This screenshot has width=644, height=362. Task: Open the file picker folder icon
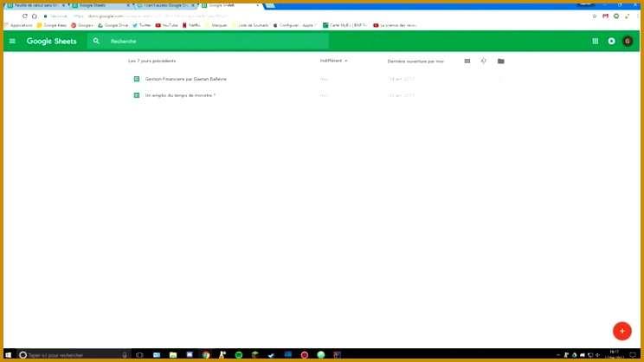500,61
